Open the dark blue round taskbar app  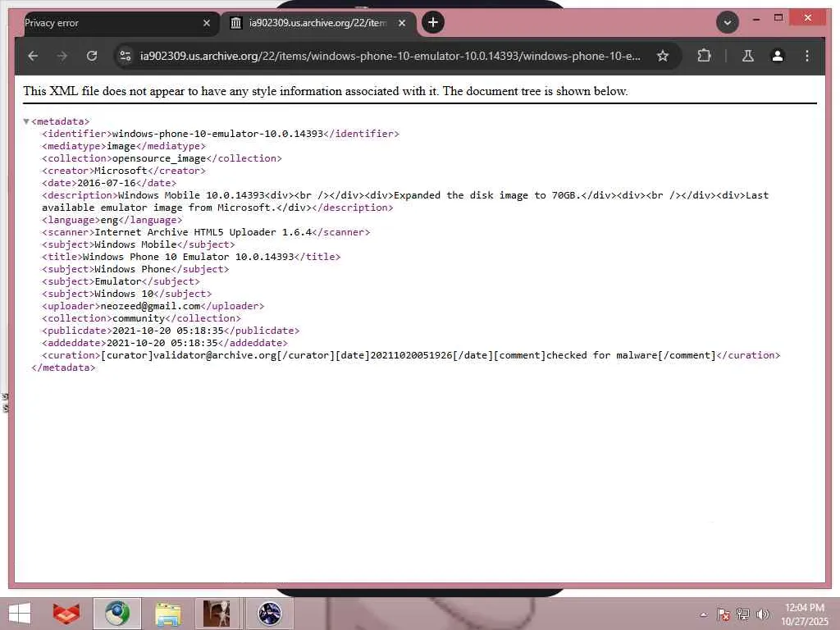tap(269, 614)
